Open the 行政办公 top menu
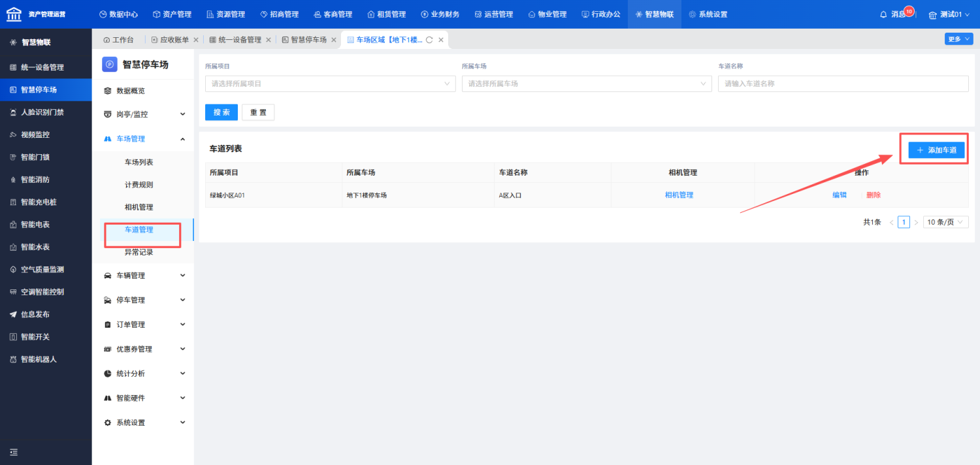 (601, 14)
